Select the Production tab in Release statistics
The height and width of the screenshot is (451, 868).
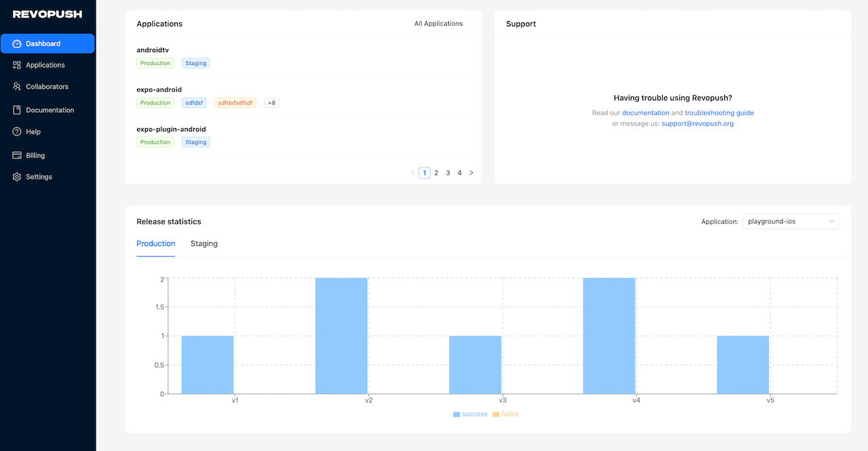155,243
